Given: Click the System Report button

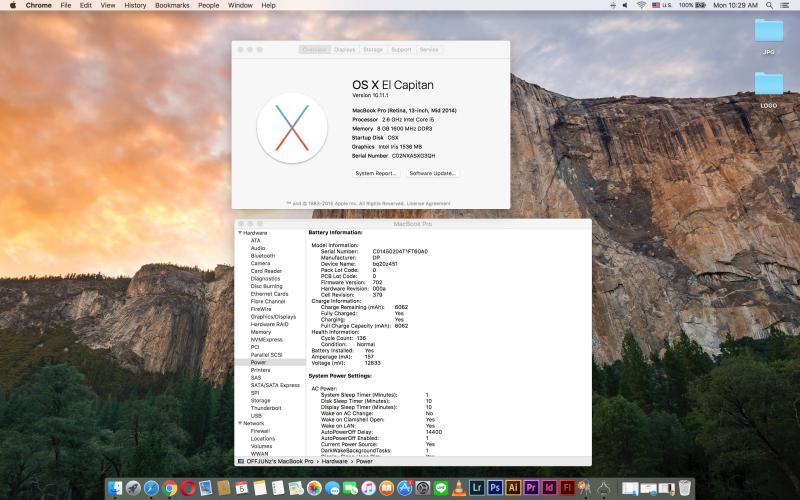Looking at the screenshot, I should pos(376,173).
